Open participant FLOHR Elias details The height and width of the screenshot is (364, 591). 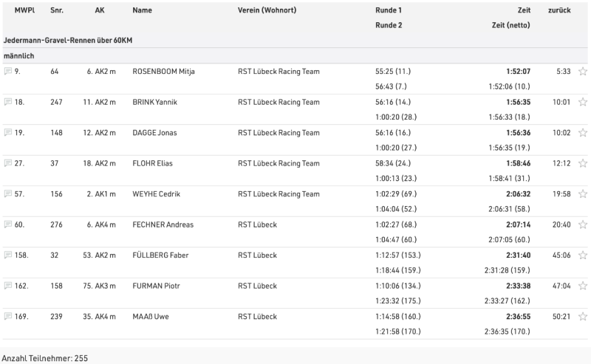(154, 163)
